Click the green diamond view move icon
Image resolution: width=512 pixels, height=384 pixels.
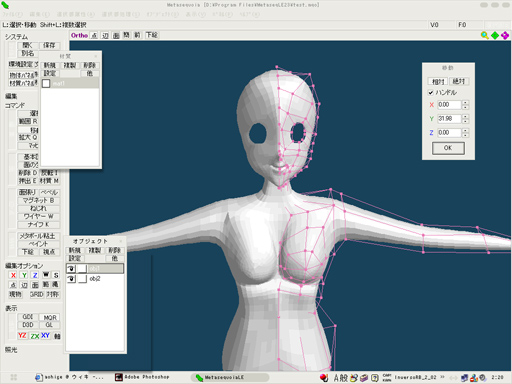pos(495,35)
